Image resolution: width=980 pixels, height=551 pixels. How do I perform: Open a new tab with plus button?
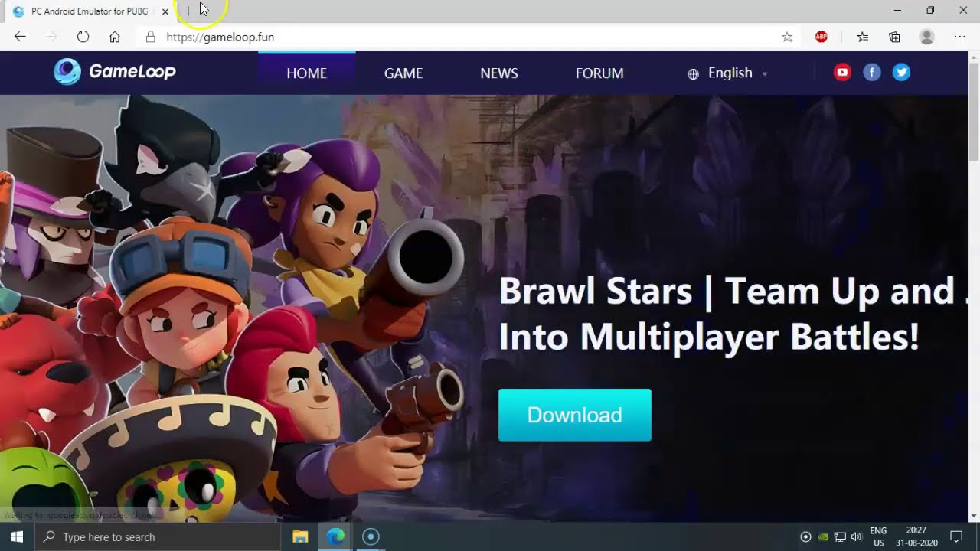pos(188,11)
